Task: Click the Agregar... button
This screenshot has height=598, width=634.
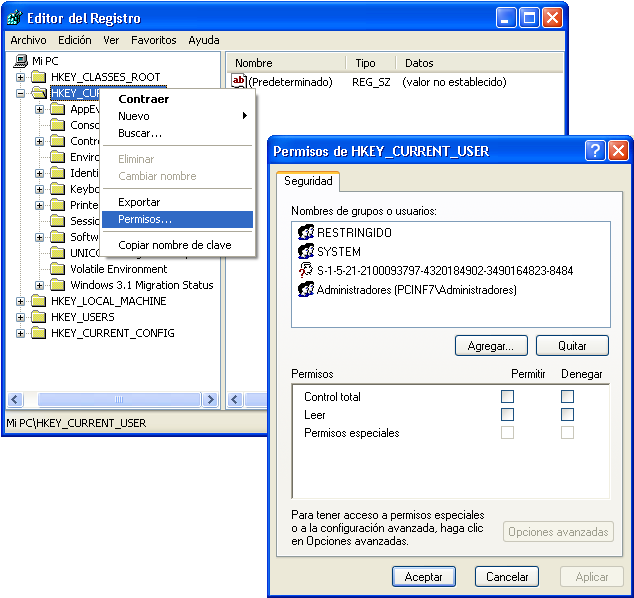Action: click(491, 346)
